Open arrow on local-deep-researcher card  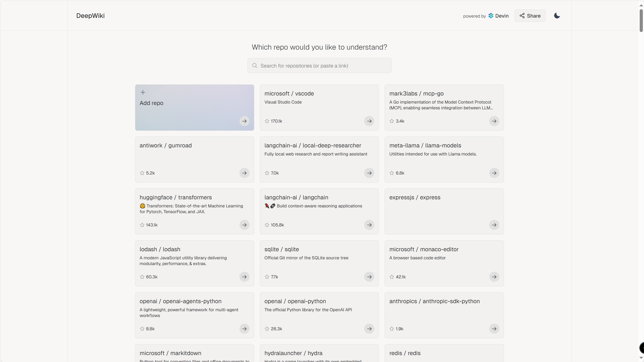(x=369, y=173)
